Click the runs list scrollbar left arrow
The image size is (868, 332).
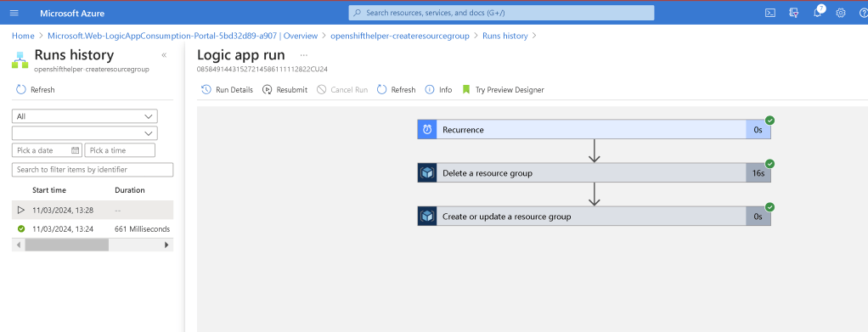point(19,245)
